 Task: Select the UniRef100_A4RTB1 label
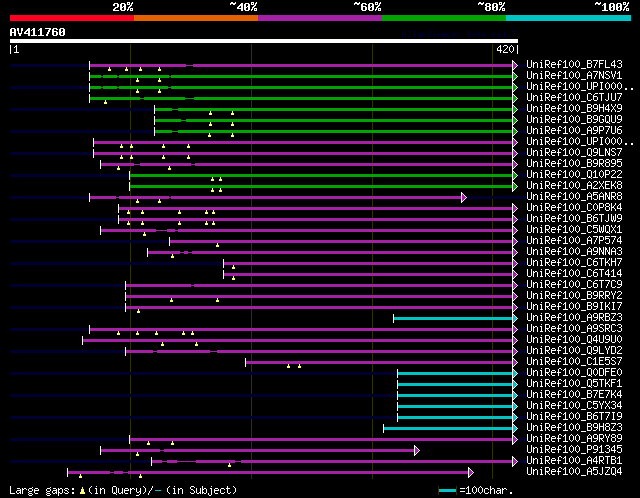click(574, 461)
